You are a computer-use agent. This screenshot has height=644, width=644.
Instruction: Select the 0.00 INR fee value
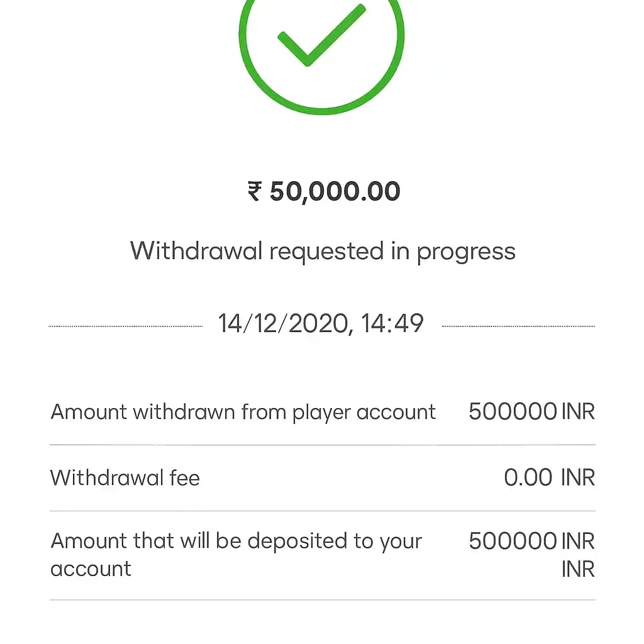pyautogui.click(x=550, y=477)
